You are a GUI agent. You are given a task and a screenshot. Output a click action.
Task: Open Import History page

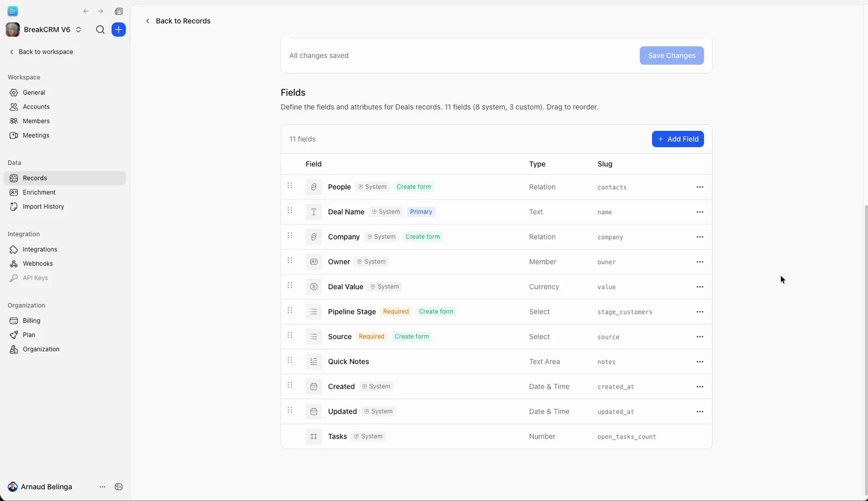pyautogui.click(x=65, y=207)
